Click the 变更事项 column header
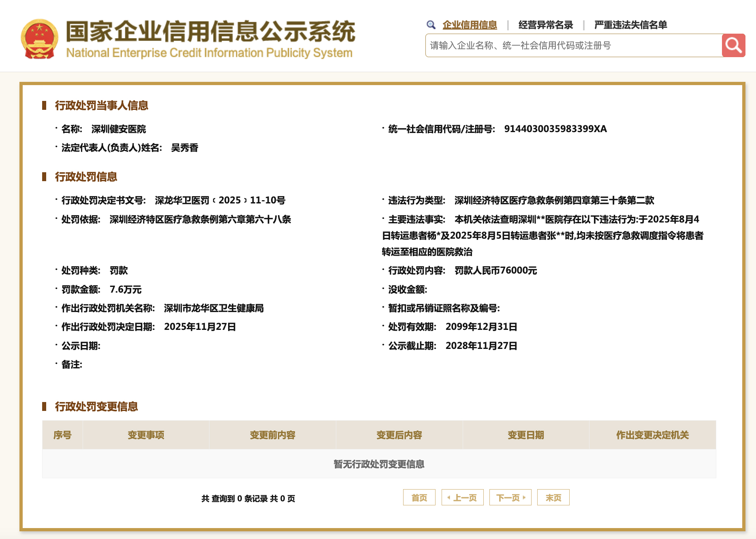 (146, 435)
